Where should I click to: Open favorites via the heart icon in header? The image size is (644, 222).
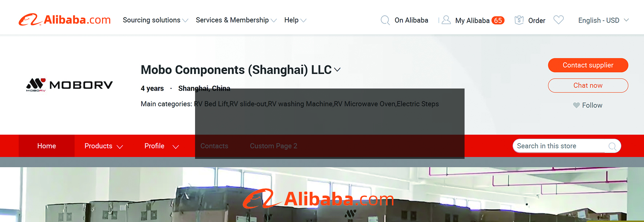[558, 20]
